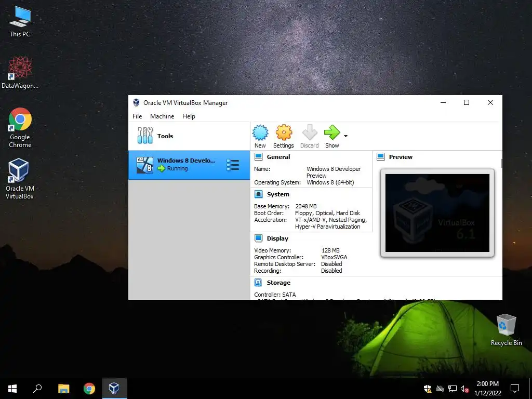Select the Oracle VM VirtualBox desktop shortcut
This screenshot has height=399, width=532.
coord(19,179)
